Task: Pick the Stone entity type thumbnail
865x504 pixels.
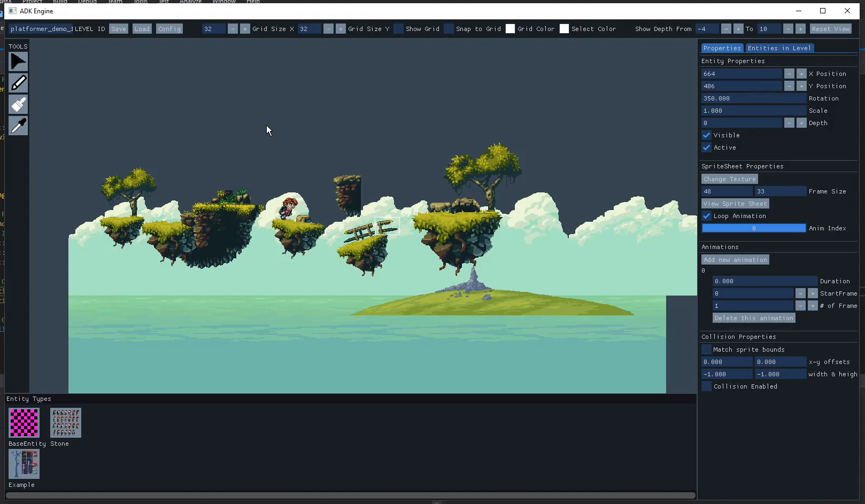Action: 66,423
